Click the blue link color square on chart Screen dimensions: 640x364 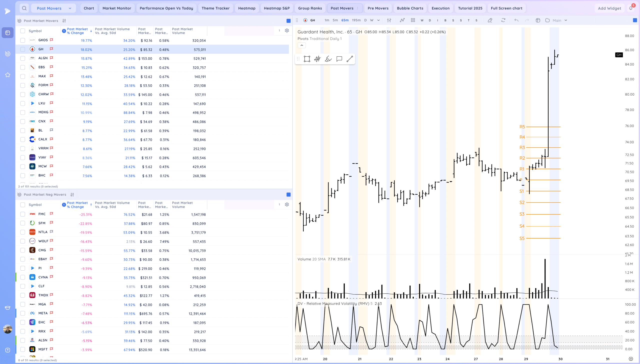(635, 20)
